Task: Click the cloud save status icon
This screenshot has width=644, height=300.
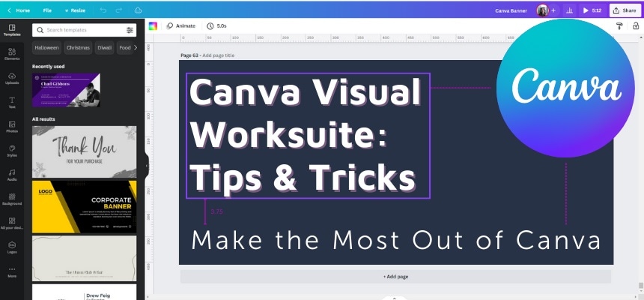Action: pyautogui.click(x=138, y=10)
